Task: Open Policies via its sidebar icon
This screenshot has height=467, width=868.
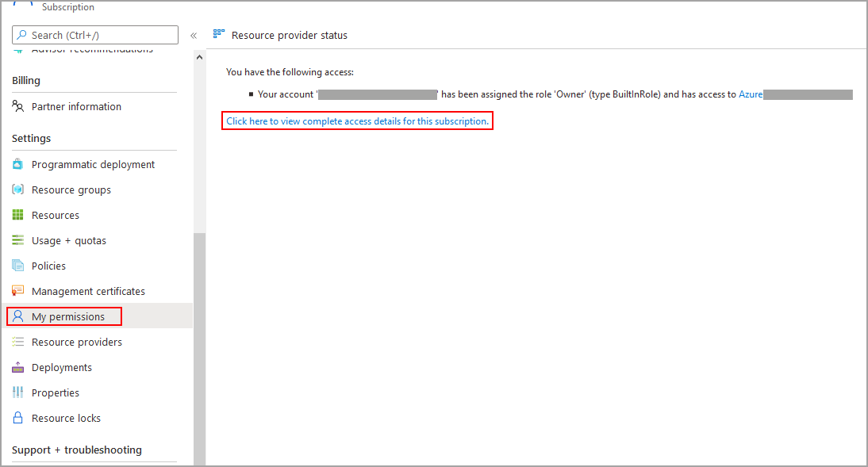Action: click(18, 266)
